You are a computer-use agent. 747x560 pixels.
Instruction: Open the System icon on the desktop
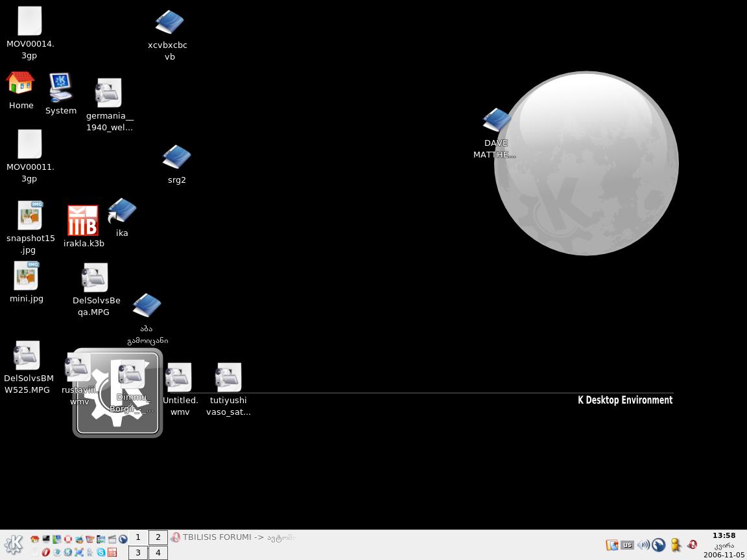pyautogui.click(x=60, y=87)
